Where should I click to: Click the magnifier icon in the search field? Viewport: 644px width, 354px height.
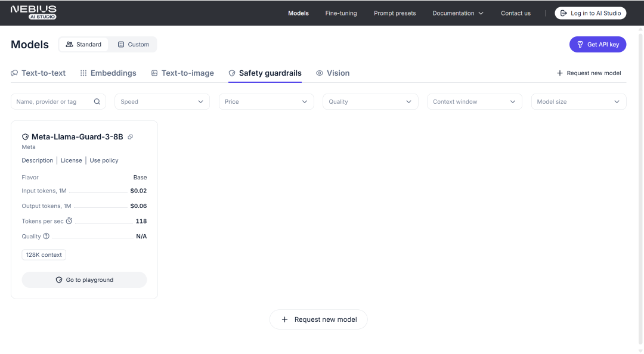click(x=97, y=101)
